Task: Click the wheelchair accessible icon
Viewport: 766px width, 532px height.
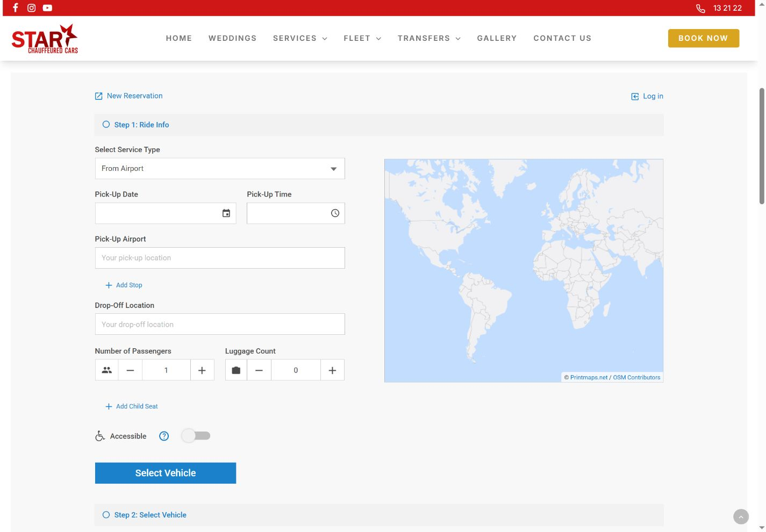Action: (100, 436)
